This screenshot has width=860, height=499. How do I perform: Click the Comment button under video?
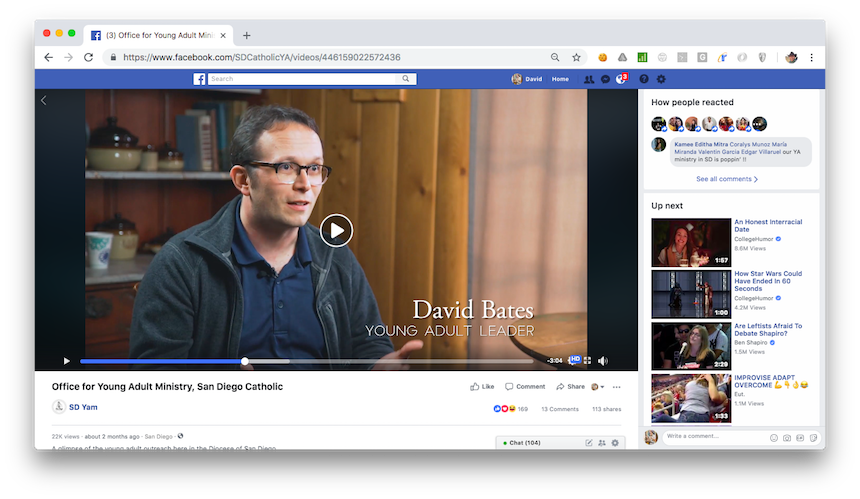tap(525, 387)
